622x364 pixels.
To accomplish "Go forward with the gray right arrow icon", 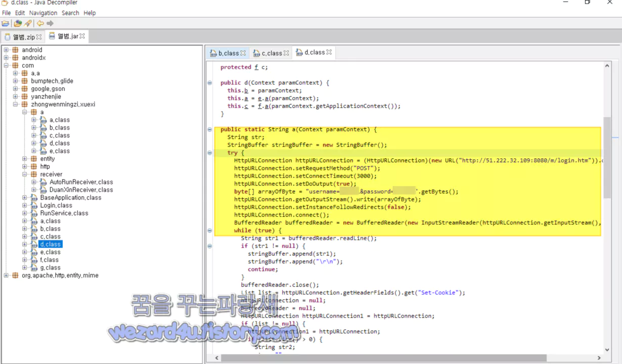I will coord(50,23).
